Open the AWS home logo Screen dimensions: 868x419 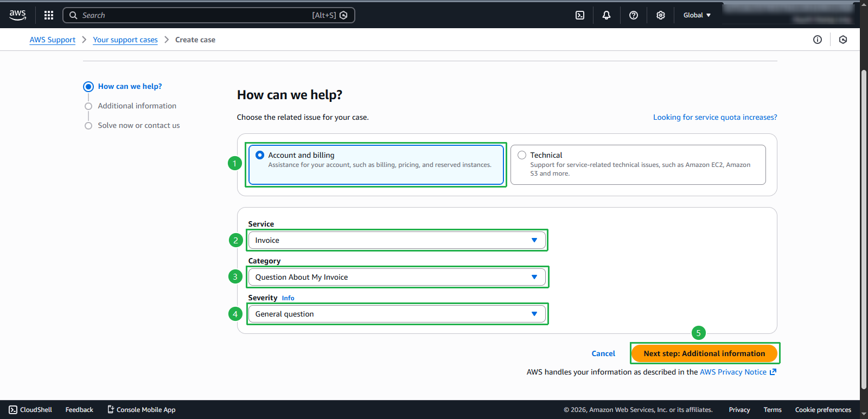(x=17, y=15)
